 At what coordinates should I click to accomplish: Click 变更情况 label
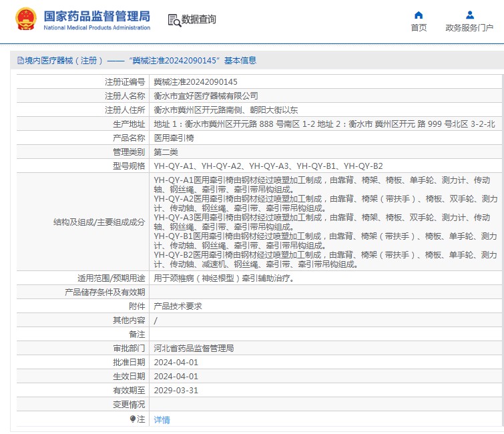coord(129,405)
